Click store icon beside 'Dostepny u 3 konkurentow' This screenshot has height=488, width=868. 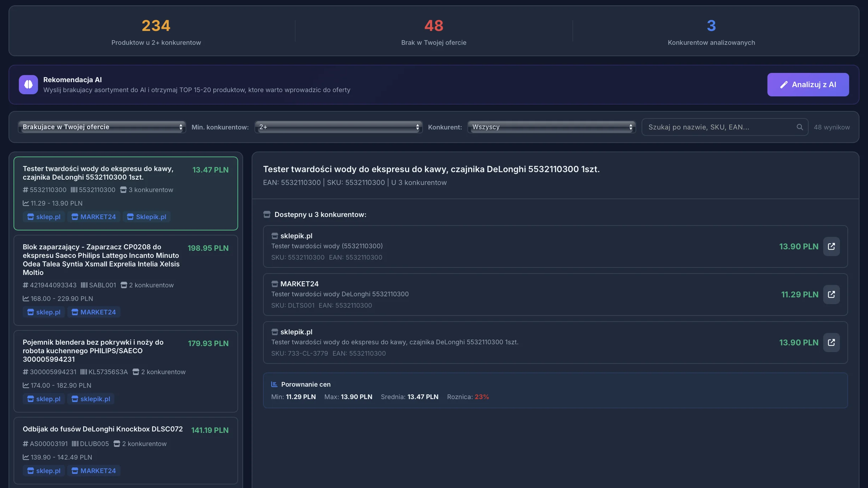pos(267,214)
